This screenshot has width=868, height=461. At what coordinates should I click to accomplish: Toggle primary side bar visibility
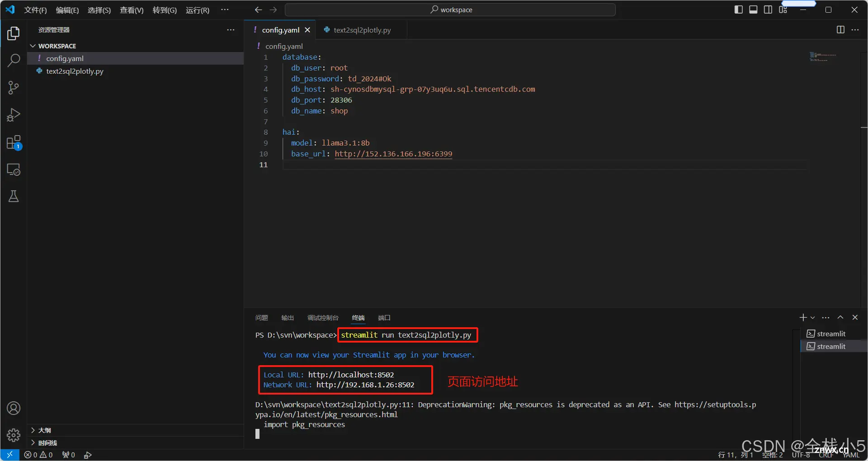click(739, 9)
